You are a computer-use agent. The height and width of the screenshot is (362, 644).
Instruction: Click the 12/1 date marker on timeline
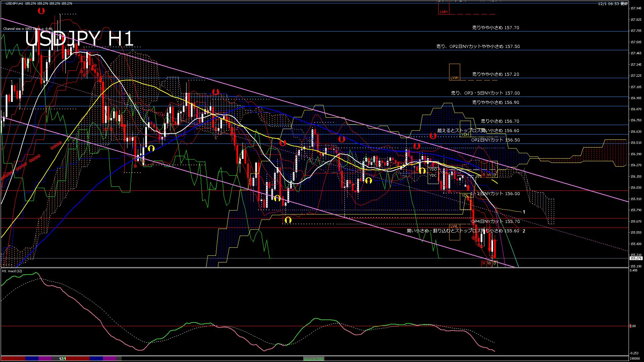coord(63,359)
